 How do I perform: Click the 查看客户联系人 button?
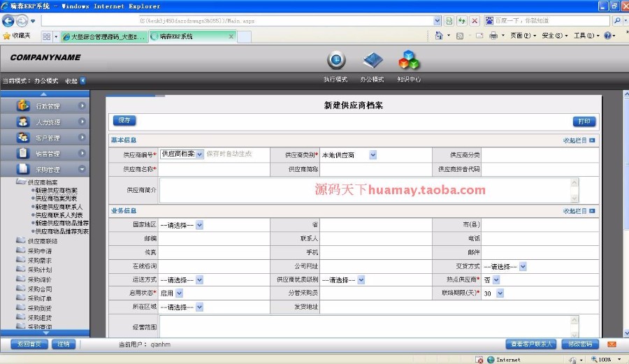[x=531, y=344]
